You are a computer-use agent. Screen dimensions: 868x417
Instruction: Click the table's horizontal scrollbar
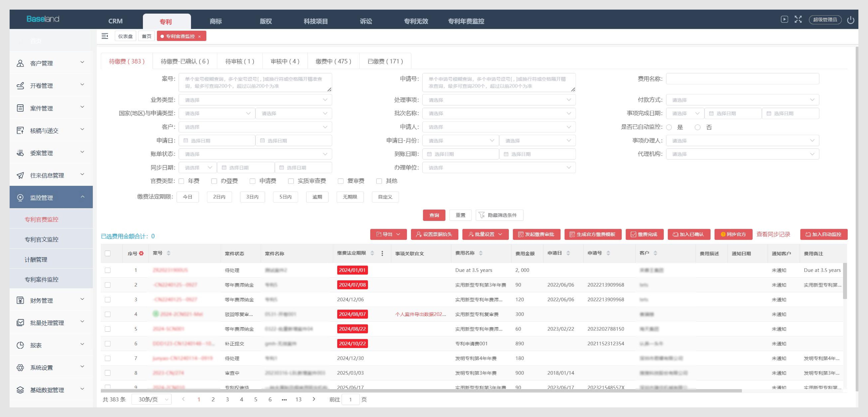click(421, 391)
